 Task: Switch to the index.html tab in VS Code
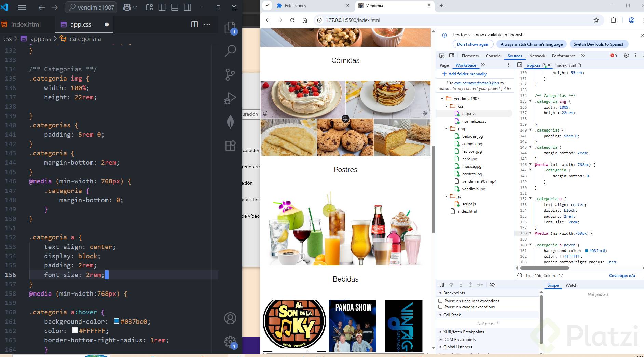click(x=26, y=24)
